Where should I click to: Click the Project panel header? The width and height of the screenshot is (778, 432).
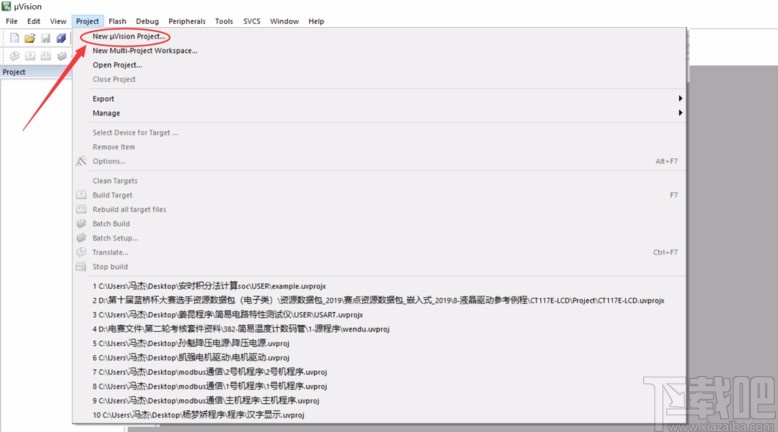coord(36,72)
